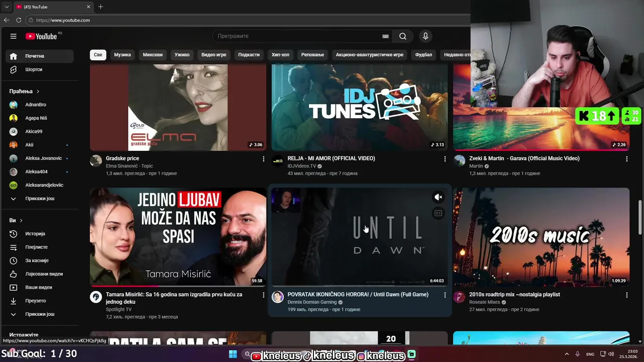Viewport: 644px width, 362px height.
Task: Click the search magnifier button
Action: coord(403,36)
